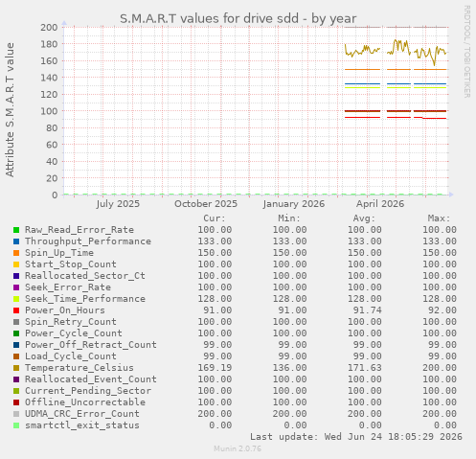Click the 'Cur:' column header
This screenshot has width=476, height=459.
215,218
